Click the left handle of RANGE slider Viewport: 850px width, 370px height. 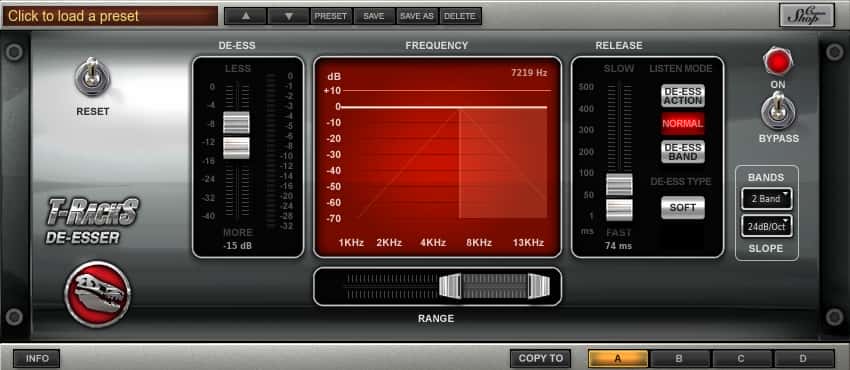point(450,285)
